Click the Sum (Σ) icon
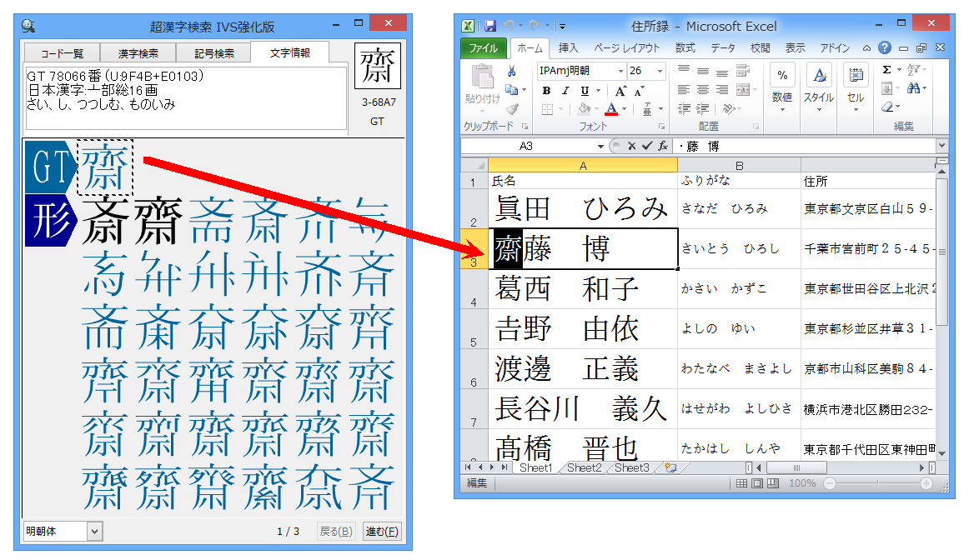 point(886,70)
